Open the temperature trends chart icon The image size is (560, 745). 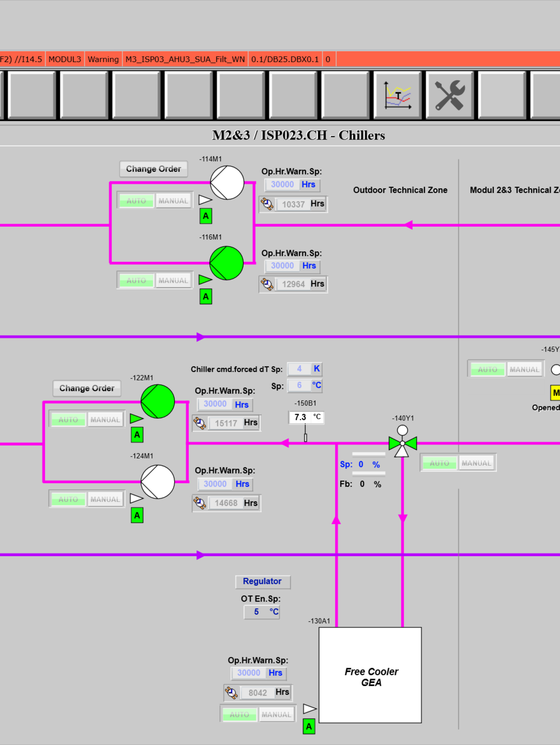398,95
